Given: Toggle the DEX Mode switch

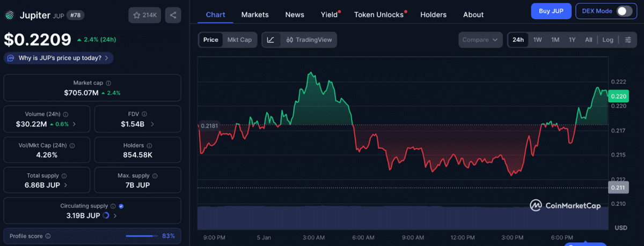Looking at the screenshot, I should [624, 11].
